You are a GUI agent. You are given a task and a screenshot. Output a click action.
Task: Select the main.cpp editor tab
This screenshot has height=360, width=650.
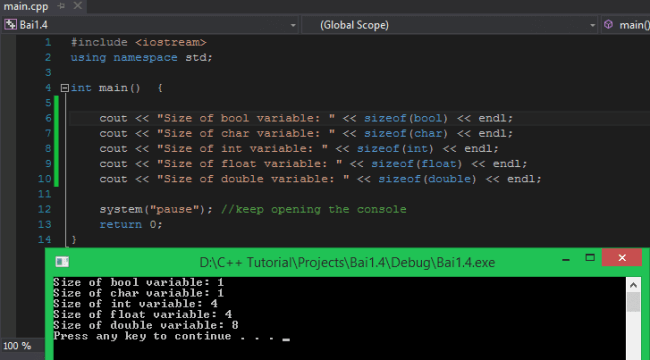coord(26,6)
